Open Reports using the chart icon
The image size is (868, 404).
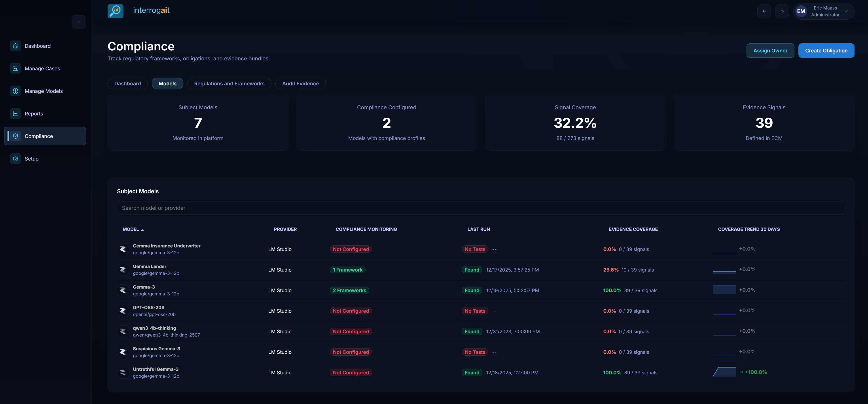point(15,113)
